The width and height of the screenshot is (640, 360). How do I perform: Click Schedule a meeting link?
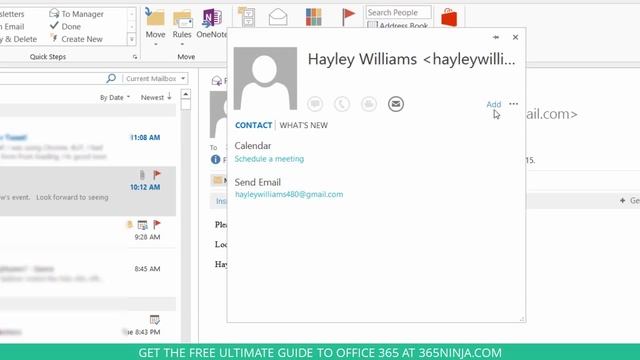click(269, 159)
